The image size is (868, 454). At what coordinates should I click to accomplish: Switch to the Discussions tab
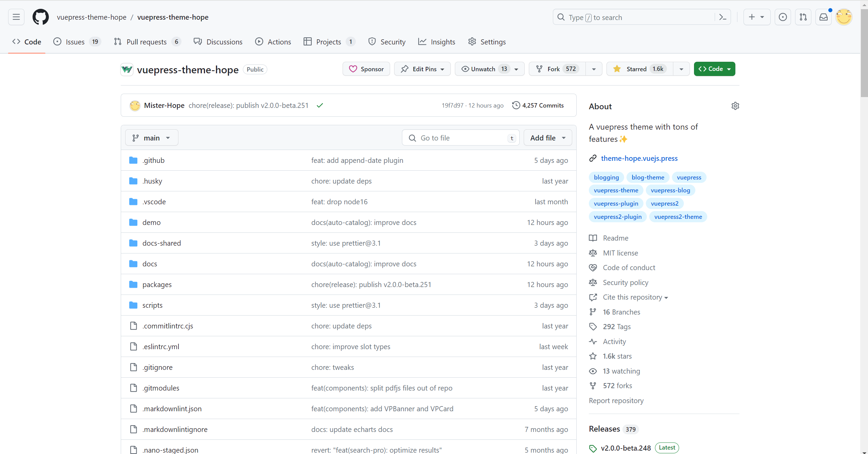(218, 42)
